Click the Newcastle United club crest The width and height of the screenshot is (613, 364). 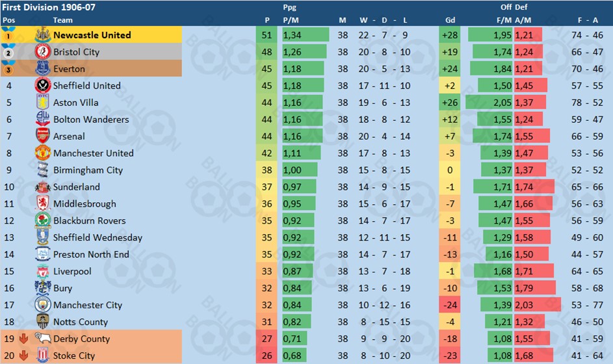[x=43, y=35]
